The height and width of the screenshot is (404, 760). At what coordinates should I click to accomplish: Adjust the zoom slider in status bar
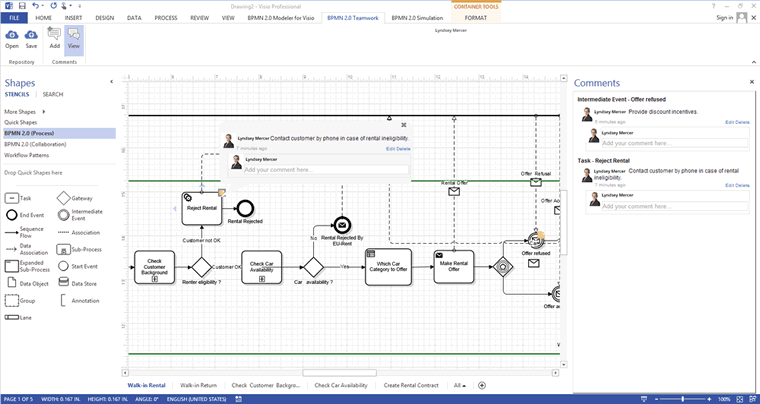[x=682, y=399]
